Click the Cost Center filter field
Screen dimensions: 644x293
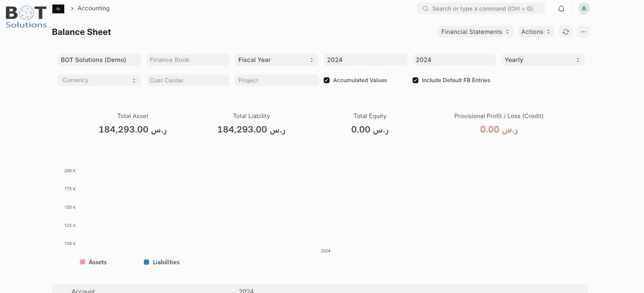click(188, 80)
